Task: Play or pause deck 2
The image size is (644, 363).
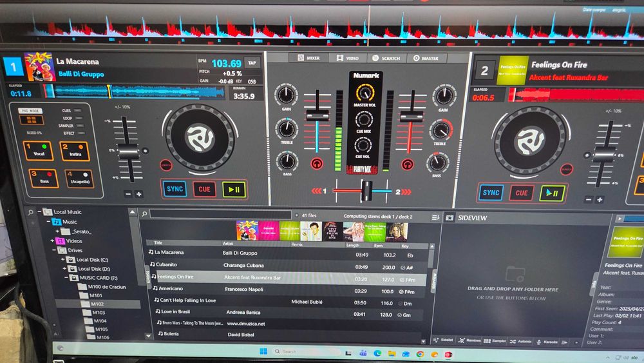Action: click(x=552, y=193)
